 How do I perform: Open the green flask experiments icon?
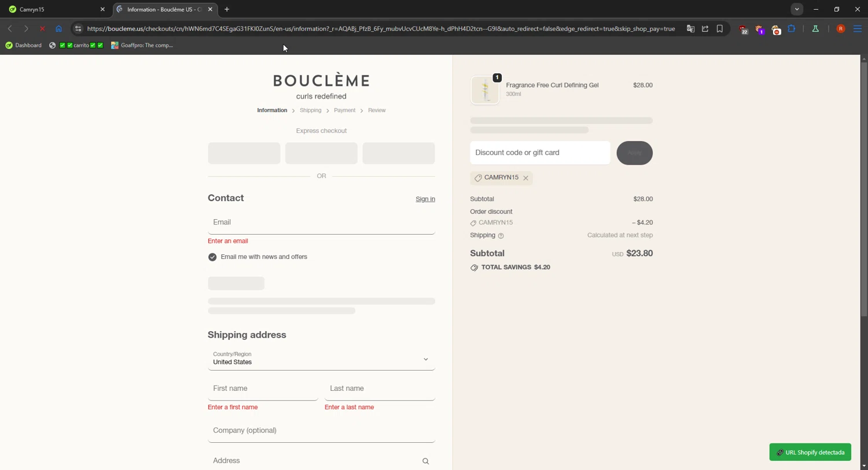(x=815, y=28)
